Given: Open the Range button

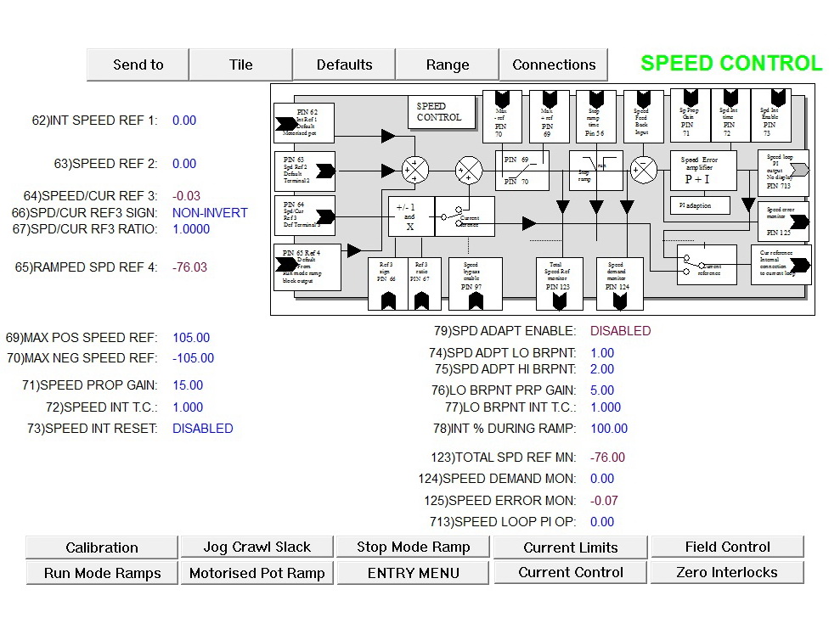Looking at the screenshot, I should click(448, 65).
